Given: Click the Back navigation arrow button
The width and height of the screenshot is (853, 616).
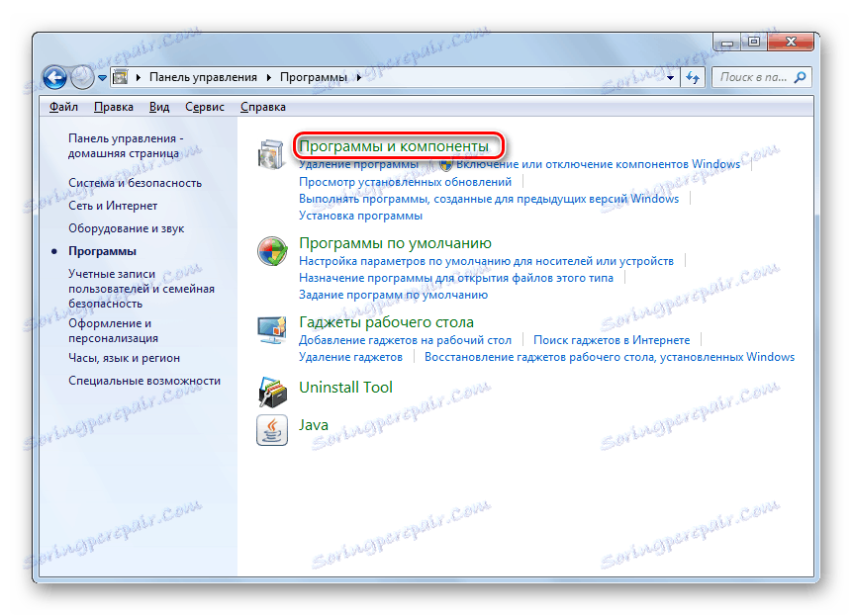Looking at the screenshot, I should click(54, 78).
